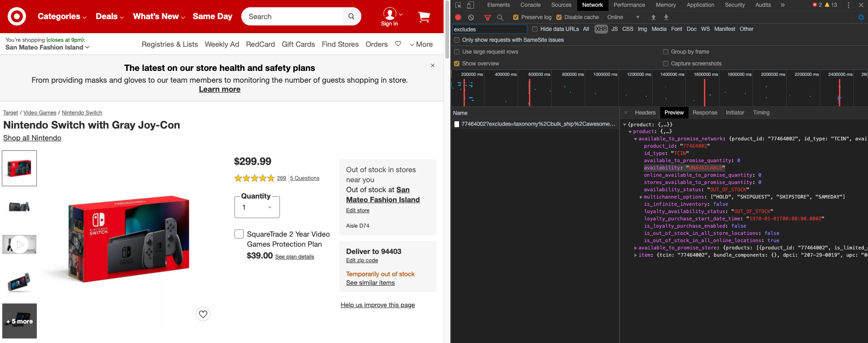Switch to Console tab
The width and height of the screenshot is (868, 343).
pos(530,5)
